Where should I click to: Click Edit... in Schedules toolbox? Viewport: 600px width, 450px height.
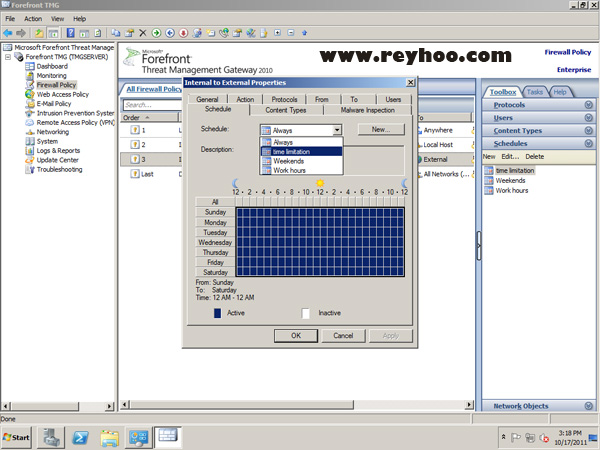(510, 157)
